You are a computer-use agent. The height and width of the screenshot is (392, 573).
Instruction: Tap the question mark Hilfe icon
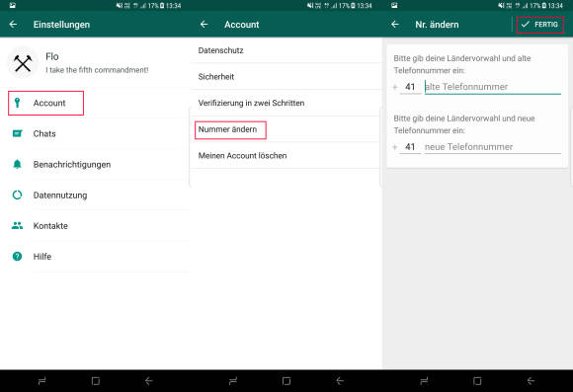pyautogui.click(x=17, y=256)
